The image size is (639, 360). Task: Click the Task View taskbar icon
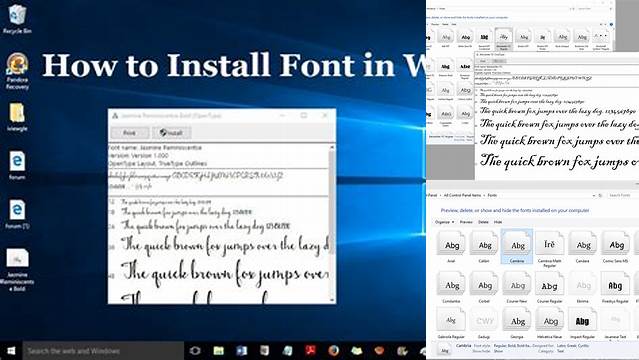coord(195,351)
